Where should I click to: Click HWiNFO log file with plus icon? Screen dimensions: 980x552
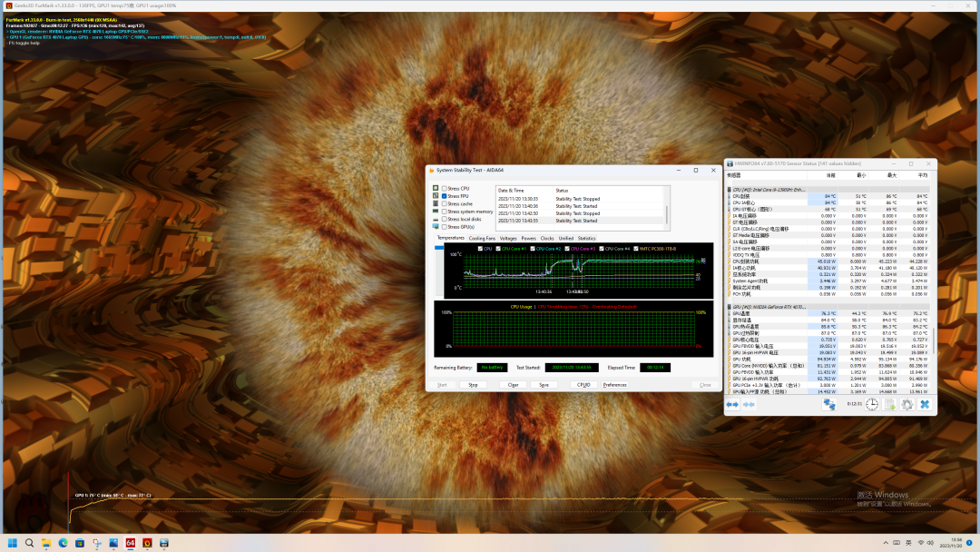click(889, 404)
